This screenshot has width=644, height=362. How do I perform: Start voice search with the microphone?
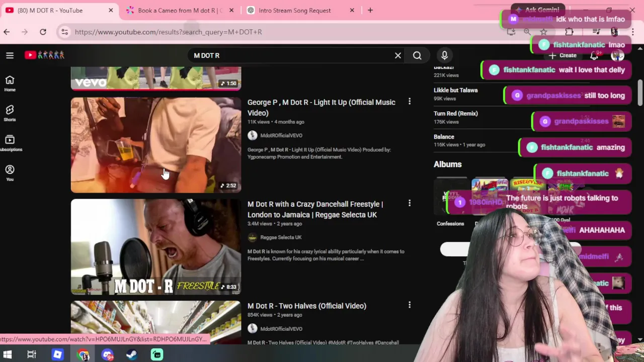(444, 55)
